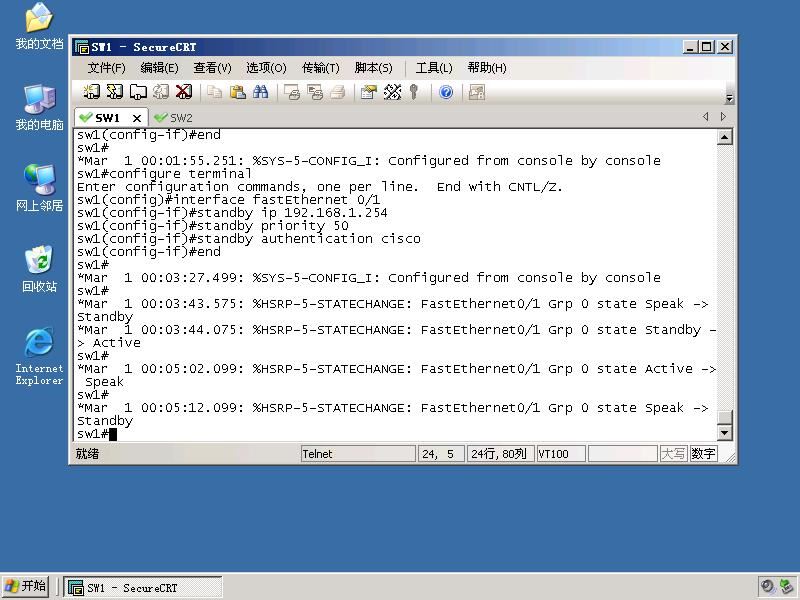
Task: Click the terminal scrollbar down arrow
Action: tap(724, 433)
